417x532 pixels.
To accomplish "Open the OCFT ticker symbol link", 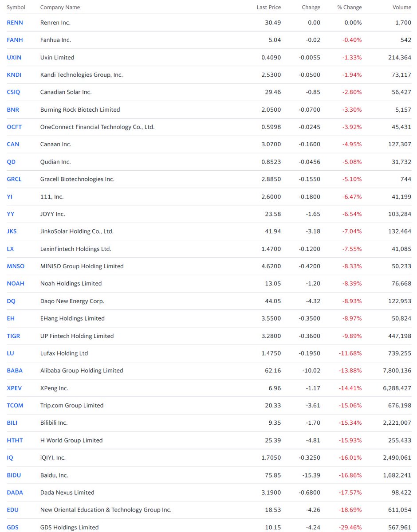I will [x=14, y=127].
